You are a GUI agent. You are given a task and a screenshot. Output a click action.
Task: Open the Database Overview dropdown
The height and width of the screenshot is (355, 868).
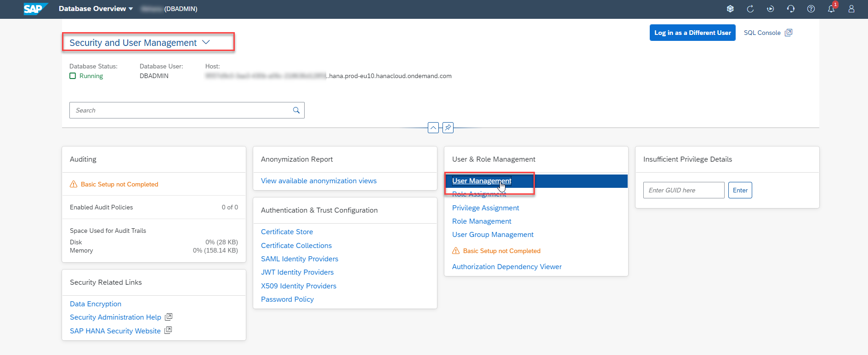[96, 9]
